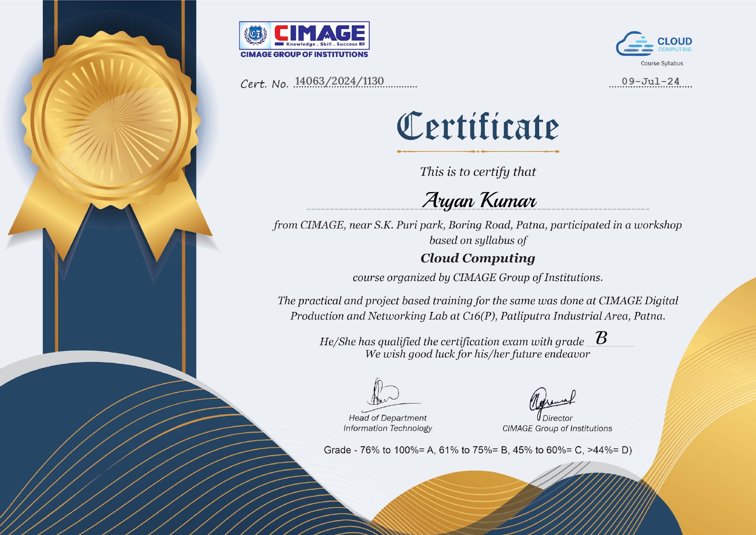Click the gold divider line under Certificate
This screenshot has height=535, width=756.
pyautogui.click(x=477, y=151)
